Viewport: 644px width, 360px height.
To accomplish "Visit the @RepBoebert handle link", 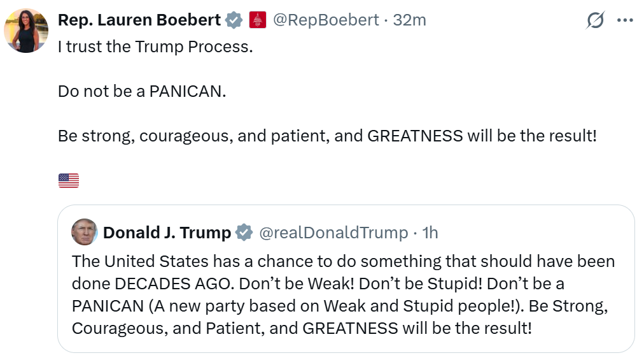I will [x=326, y=20].
